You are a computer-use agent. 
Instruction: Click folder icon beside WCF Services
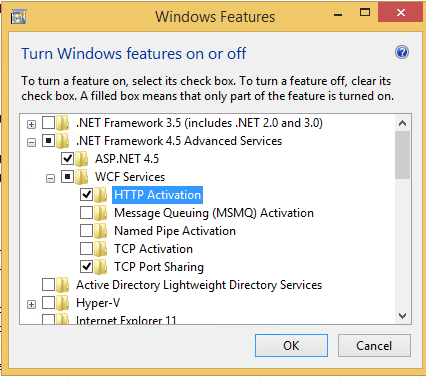coord(82,177)
